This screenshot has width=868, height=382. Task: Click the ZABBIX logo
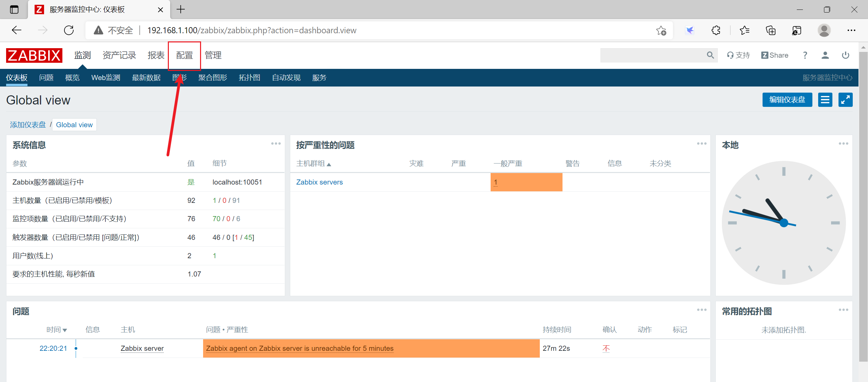point(34,55)
